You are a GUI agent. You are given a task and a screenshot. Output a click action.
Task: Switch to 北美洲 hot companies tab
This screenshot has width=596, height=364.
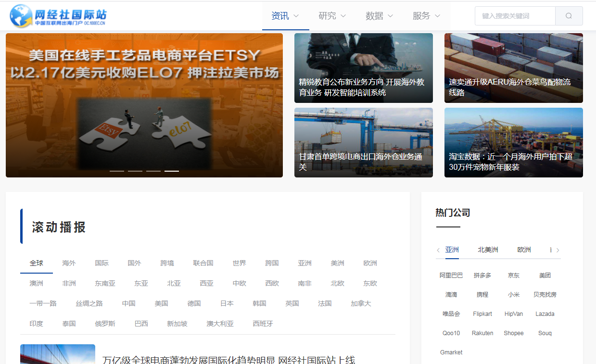pos(488,250)
